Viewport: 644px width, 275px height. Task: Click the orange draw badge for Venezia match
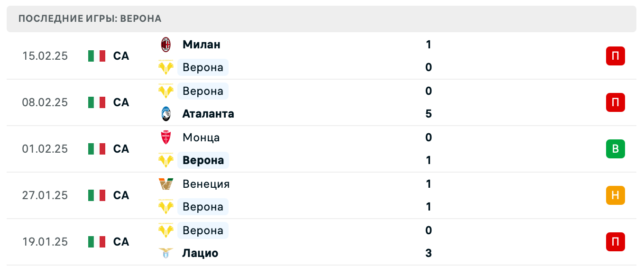click(616, 195)
